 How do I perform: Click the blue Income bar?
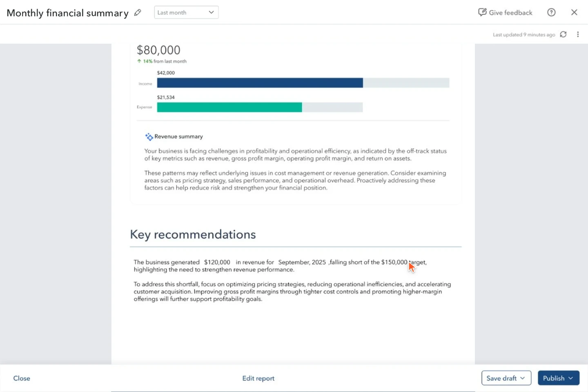(260, 83)
